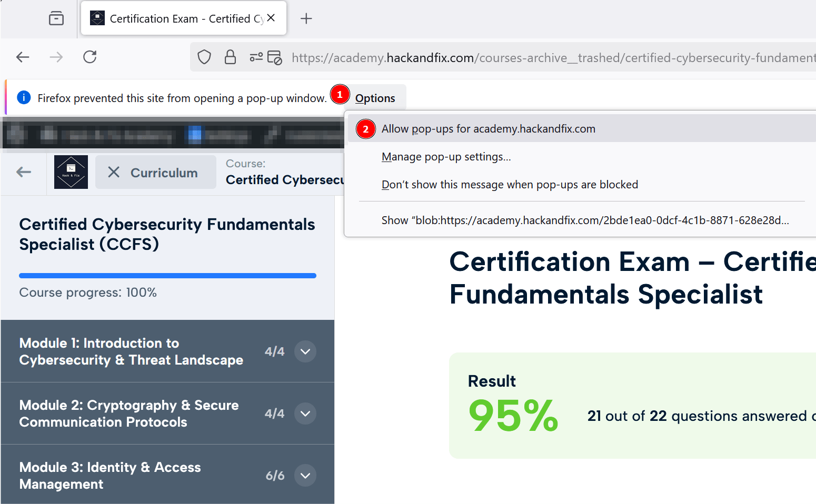
Task: Expand Module 1 Introduction to Cybersecurity chevron
Action: click(x=305, y=351)
